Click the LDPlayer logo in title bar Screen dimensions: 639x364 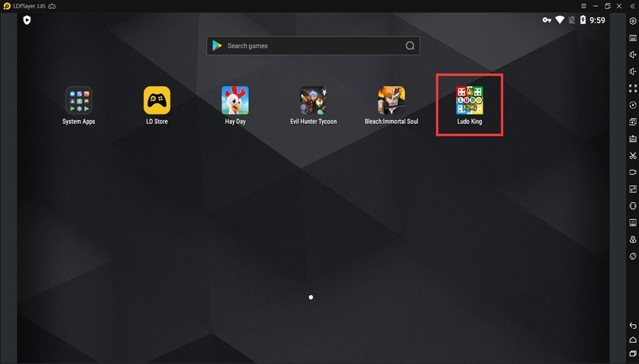pos(7,6)
